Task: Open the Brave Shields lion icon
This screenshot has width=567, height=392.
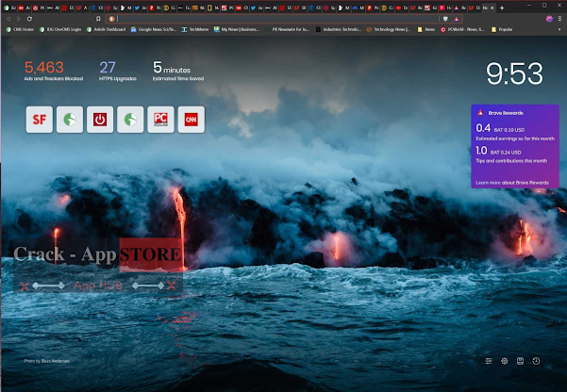Action: tap(445, 19)
